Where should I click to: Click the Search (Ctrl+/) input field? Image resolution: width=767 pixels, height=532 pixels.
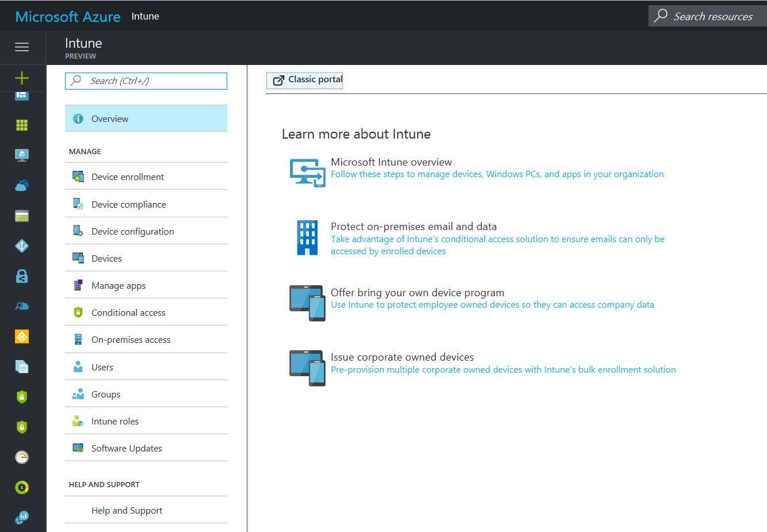146,81
